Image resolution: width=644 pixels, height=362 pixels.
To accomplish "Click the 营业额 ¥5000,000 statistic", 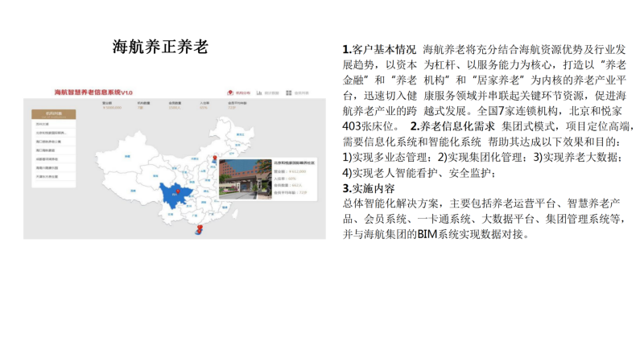I will click(112, 105).
